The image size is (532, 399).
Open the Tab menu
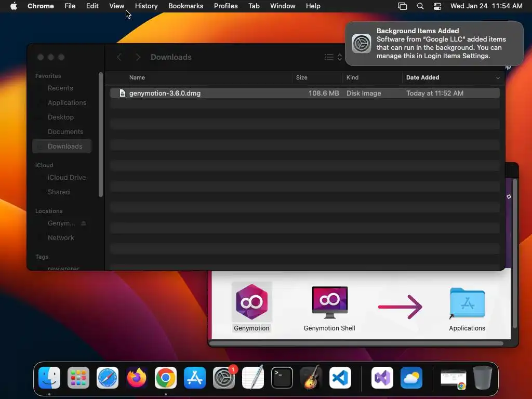(254, 6)
